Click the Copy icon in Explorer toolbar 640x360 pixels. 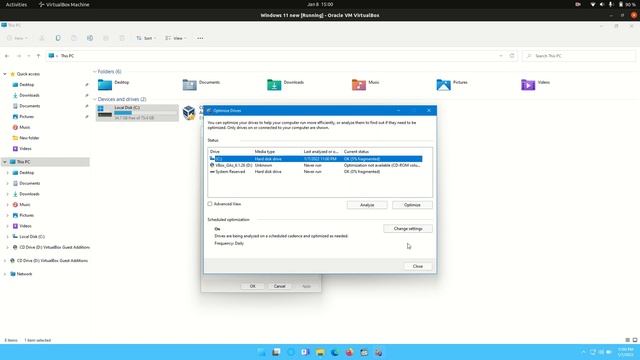tap(58, 38)
